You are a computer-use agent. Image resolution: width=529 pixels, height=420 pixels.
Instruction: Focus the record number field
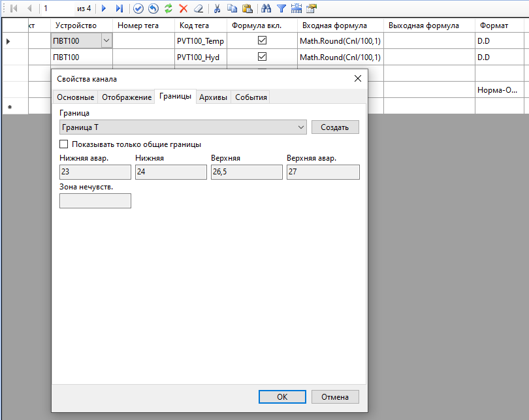click(57, 8)
